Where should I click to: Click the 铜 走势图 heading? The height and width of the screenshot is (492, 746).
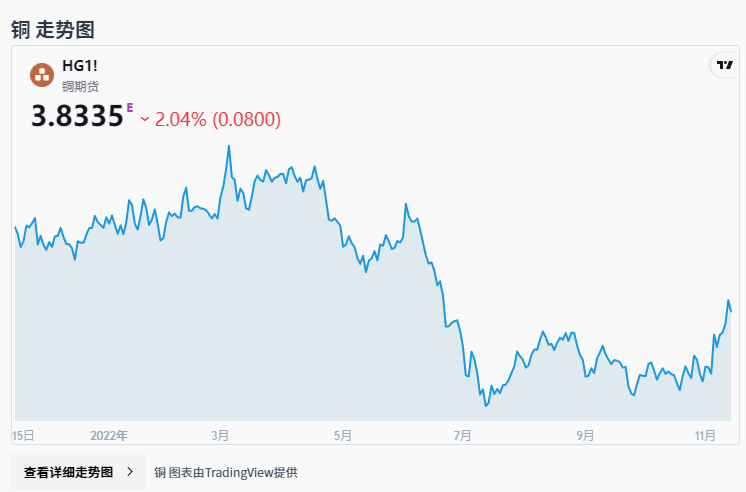click(x=53, y=29)
